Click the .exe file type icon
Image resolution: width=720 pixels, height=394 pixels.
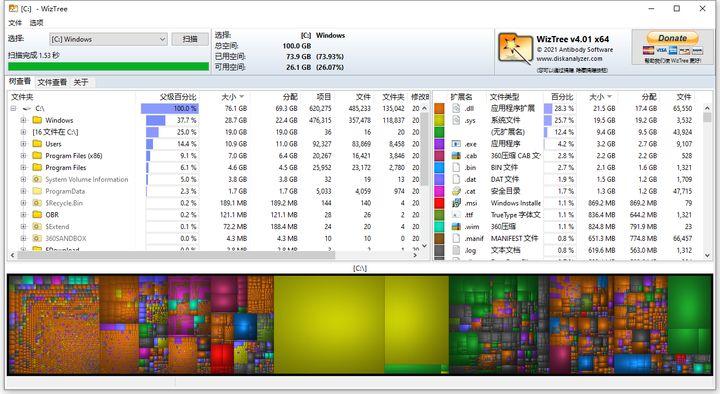tap(456, 144)
